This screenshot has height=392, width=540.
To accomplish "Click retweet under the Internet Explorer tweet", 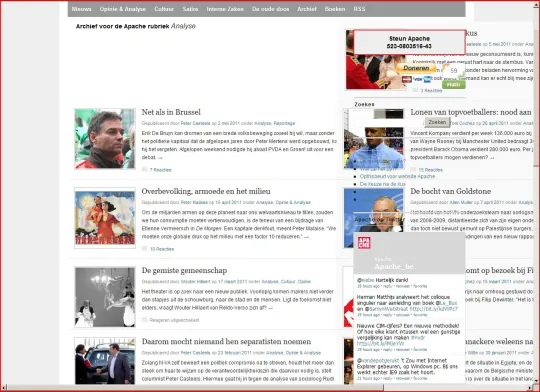I will click(403, 378).
